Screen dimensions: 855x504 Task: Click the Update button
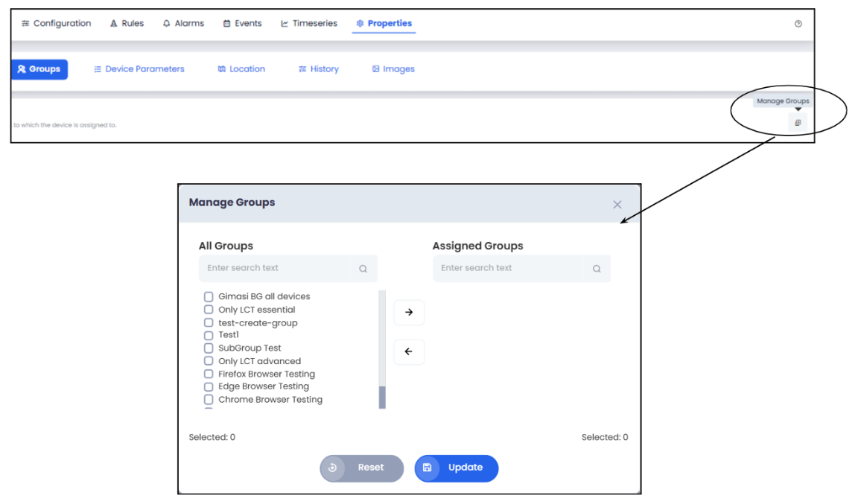pyautogui.click(x=456, y=468)
